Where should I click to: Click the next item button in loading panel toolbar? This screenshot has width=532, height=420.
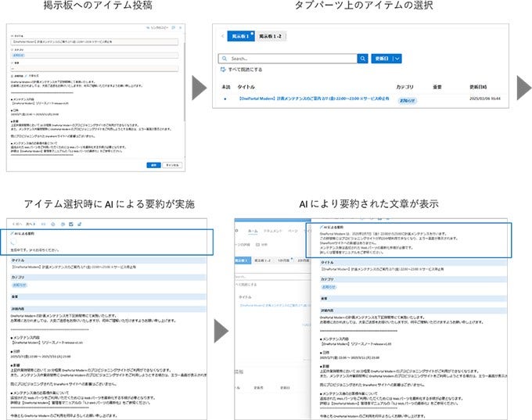31,224
